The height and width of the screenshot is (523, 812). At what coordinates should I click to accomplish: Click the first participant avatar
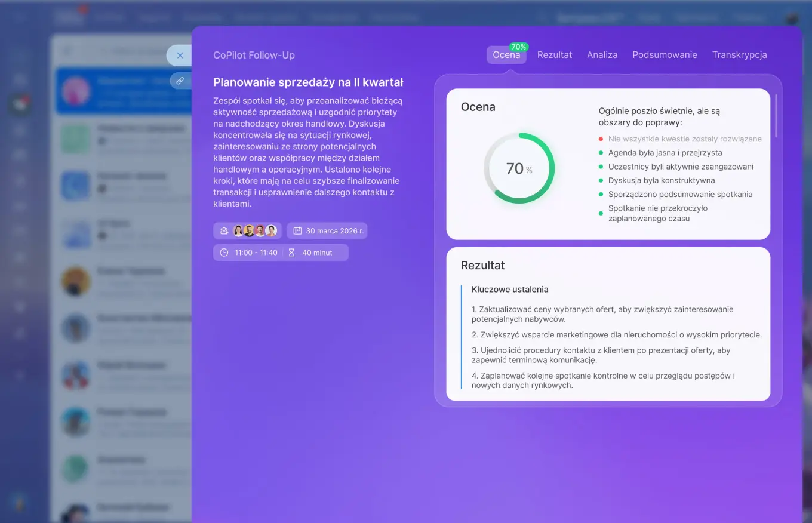pyautogui.click(x=238, y=231)
